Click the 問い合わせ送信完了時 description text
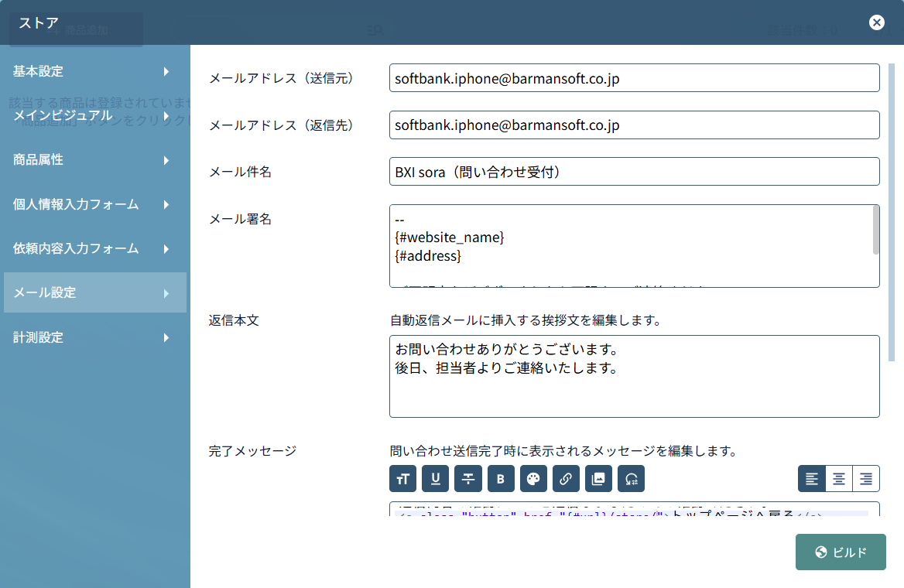 564,451
